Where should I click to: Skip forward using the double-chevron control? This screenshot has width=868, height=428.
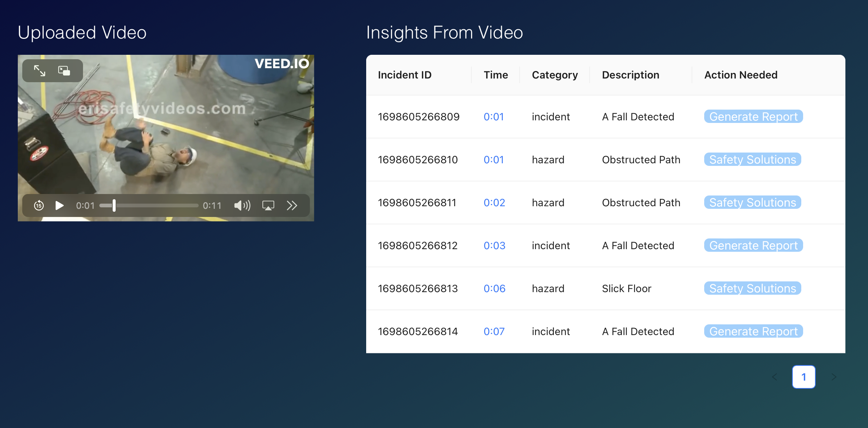tap(292, 205)
